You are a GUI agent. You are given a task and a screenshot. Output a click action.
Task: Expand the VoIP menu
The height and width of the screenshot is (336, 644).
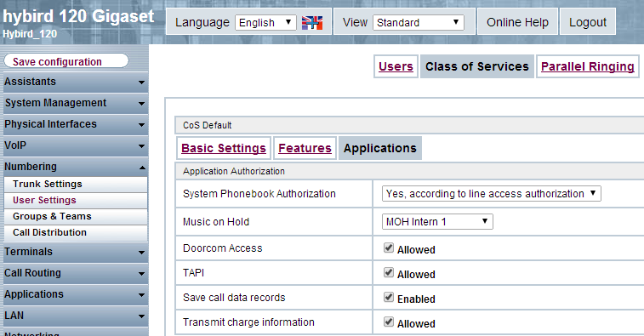coord(76,145)
